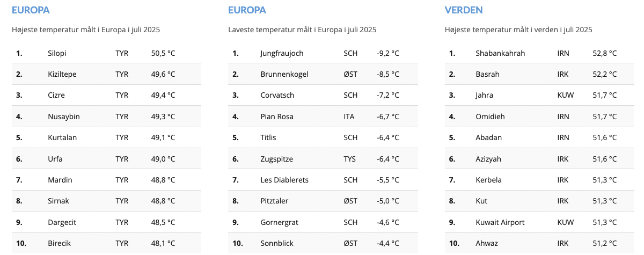
Task: Click the Birecik station name
Action: 59,243
